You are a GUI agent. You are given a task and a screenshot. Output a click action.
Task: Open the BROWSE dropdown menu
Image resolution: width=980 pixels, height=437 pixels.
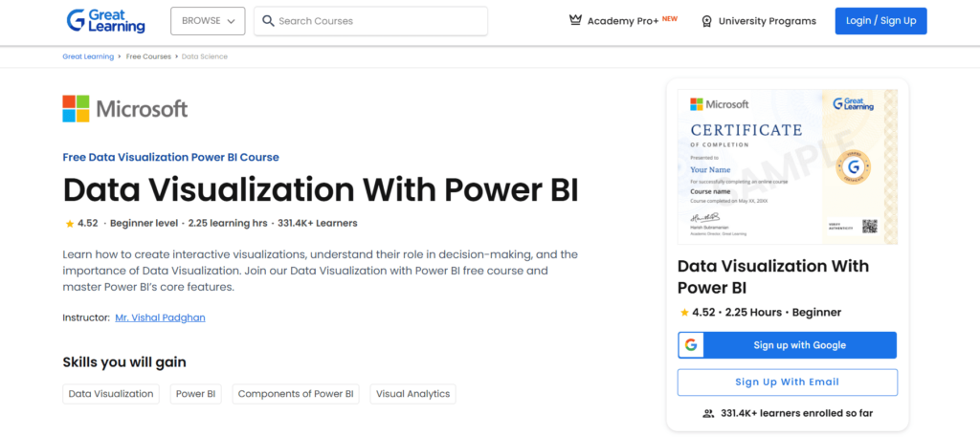coord(207,21)
